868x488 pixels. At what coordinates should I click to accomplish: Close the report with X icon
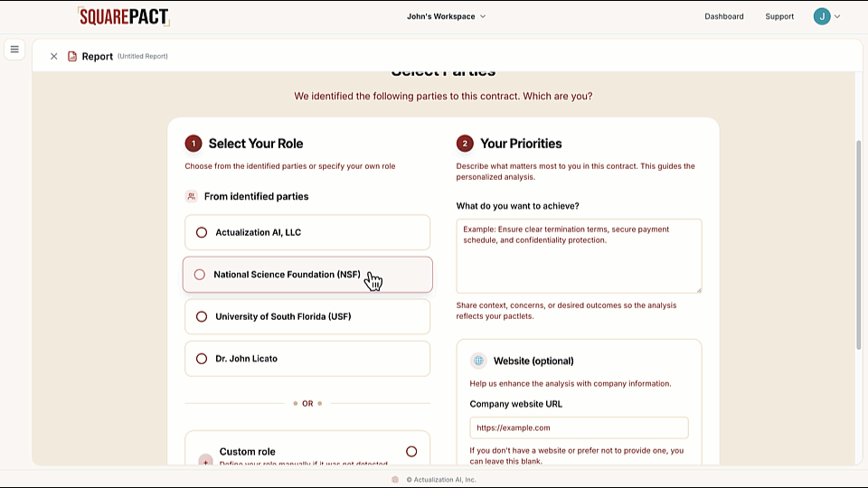[x=53, y=56]
